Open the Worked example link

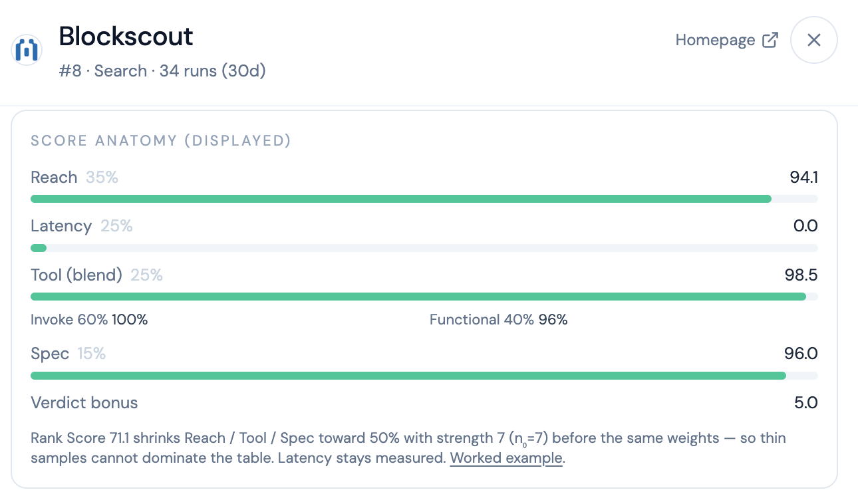click(x=506, y=458)
